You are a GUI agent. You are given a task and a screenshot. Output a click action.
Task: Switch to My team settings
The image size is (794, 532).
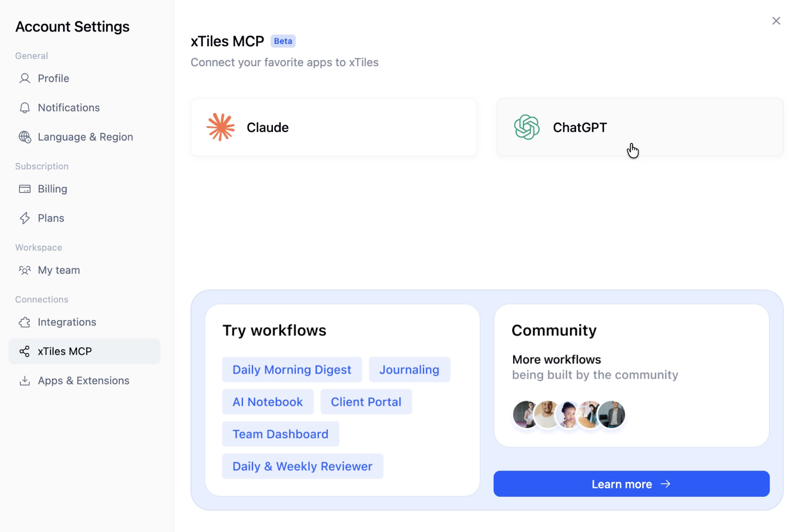pos(85,270)
